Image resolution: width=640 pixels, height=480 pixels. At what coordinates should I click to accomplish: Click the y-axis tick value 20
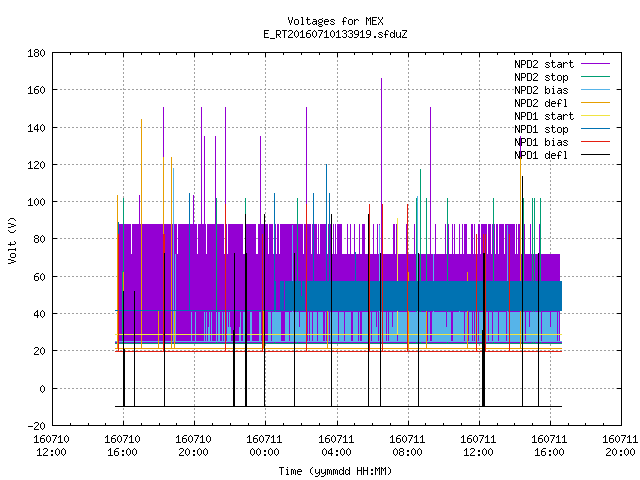[x=39, y=351]
